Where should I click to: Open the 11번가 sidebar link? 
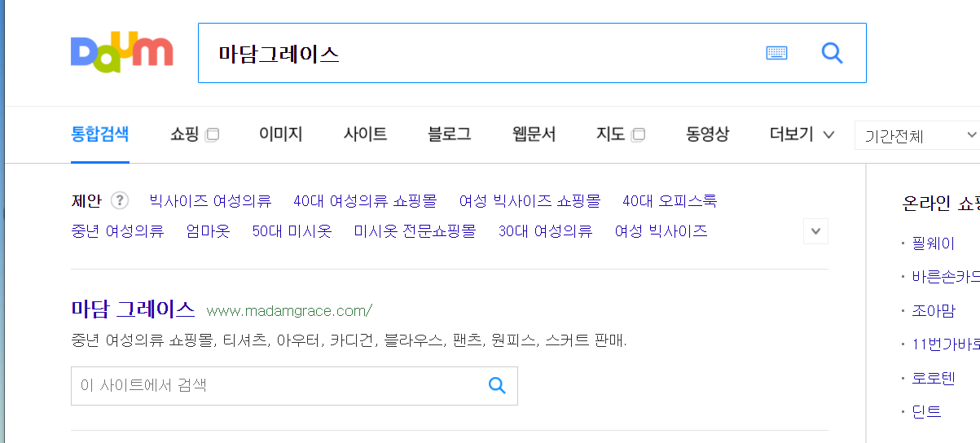point(946,344)
